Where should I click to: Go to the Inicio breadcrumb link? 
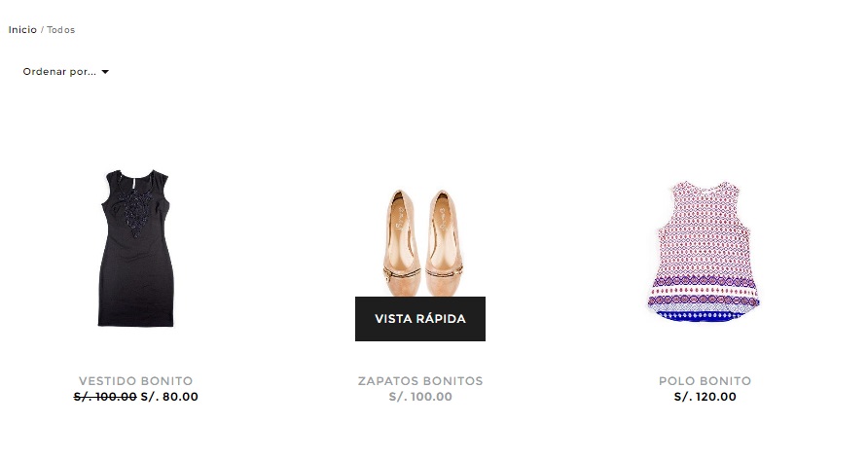(x=22, y=30)
